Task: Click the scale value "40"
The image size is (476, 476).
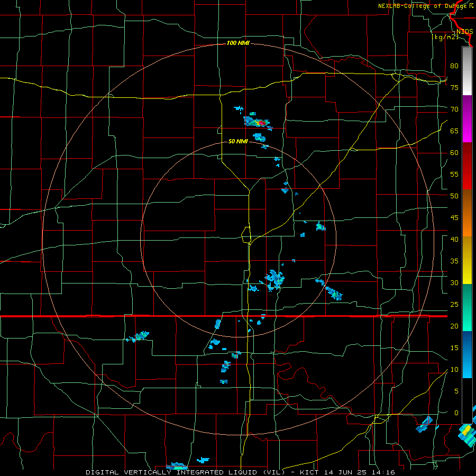Action: pyautogui.click(x=454, y=239)
